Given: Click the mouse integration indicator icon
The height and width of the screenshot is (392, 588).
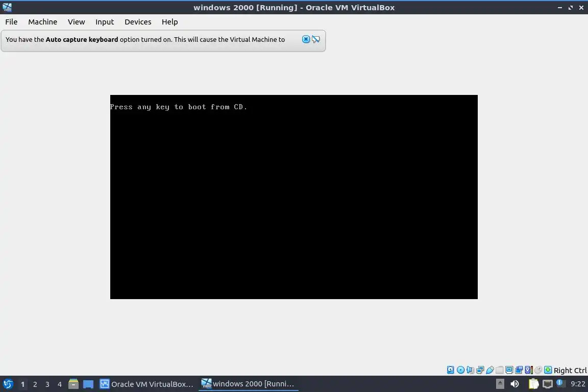Looking at the screenshot, I should [x=538, y=370].
